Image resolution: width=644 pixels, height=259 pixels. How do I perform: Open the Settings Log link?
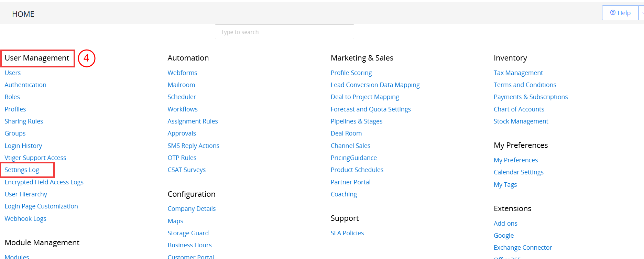(x=22, y=170)
